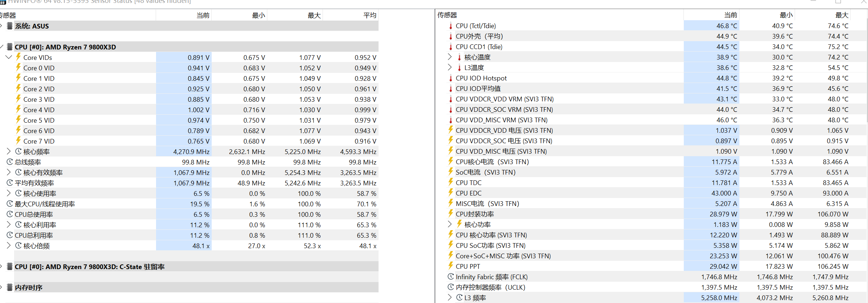Click the clock icon beside CPU总使用率

10,214
